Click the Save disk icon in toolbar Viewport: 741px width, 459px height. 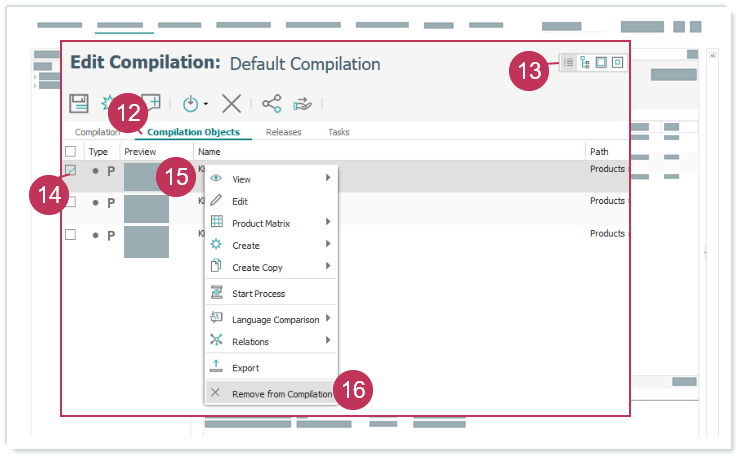pyautogui.click(x=80, y=102)
